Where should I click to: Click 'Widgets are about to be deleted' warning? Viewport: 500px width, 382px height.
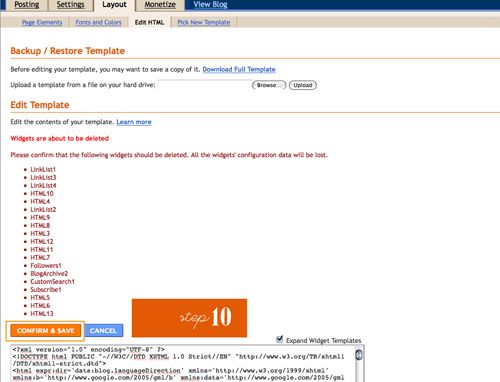coord(60,138)
